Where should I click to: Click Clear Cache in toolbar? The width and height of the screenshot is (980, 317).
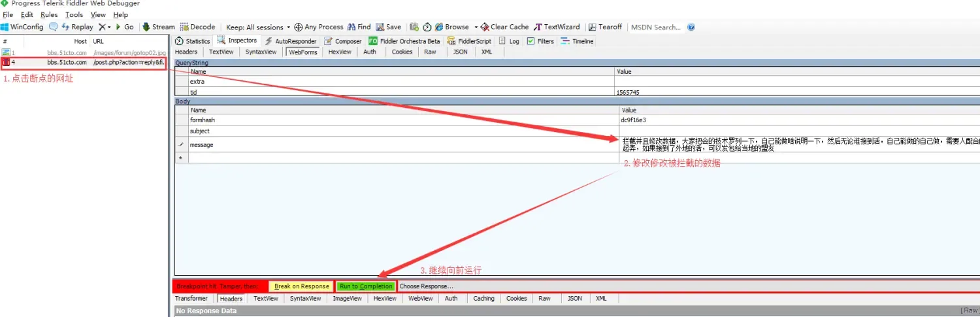tap(504, 27)
